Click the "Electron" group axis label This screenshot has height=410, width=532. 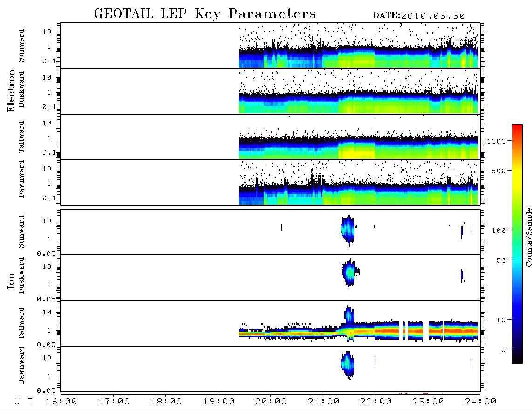(11, 91)
